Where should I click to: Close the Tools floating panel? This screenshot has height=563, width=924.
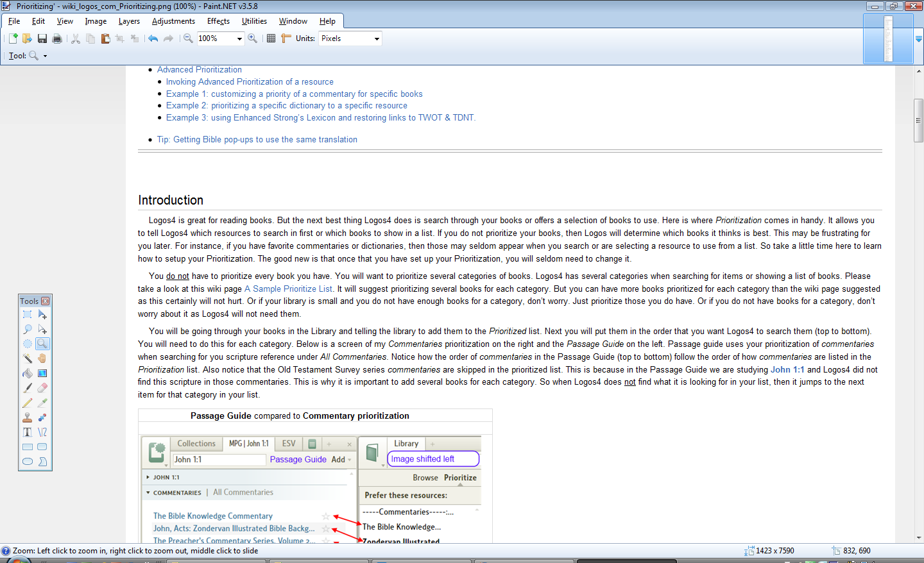click(46, 301)
